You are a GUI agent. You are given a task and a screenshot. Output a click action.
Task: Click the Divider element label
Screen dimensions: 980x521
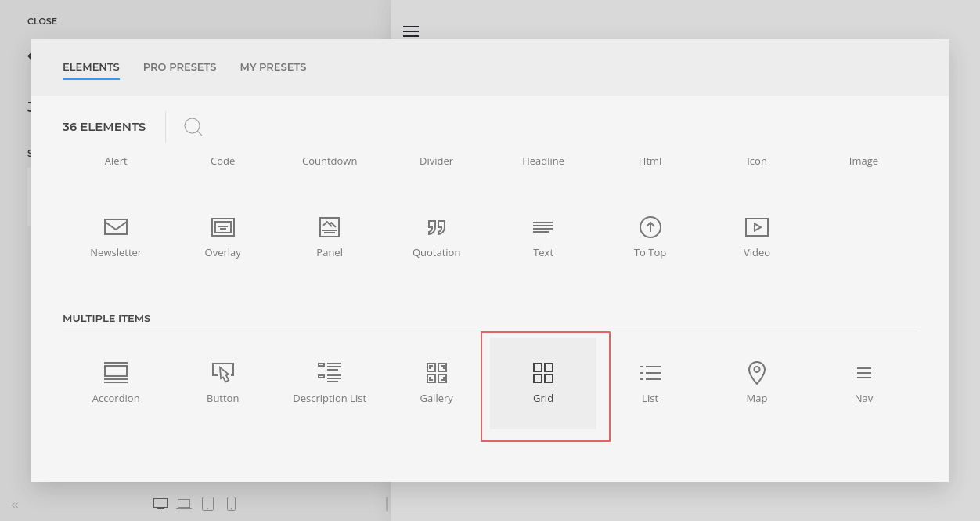point(437,161)
